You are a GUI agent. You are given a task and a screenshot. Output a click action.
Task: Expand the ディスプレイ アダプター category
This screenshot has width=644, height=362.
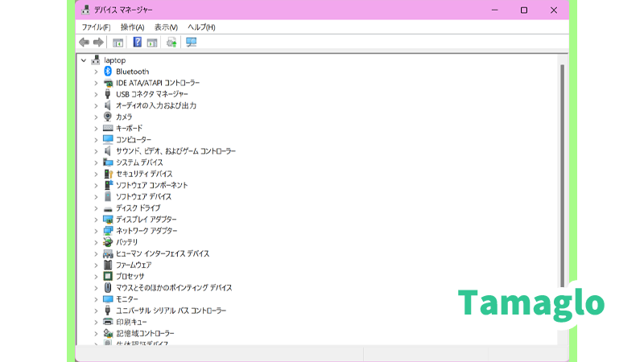click(x=96, y=220)
